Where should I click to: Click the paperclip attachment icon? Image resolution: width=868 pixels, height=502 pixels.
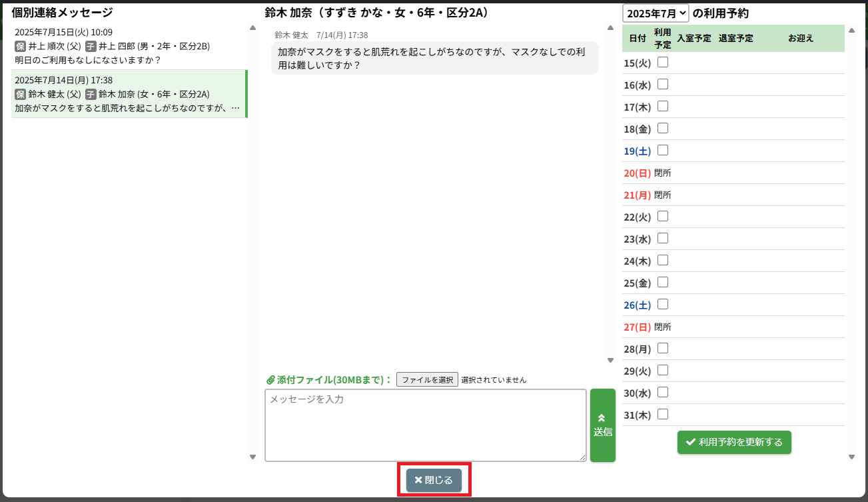click(270, 380)
